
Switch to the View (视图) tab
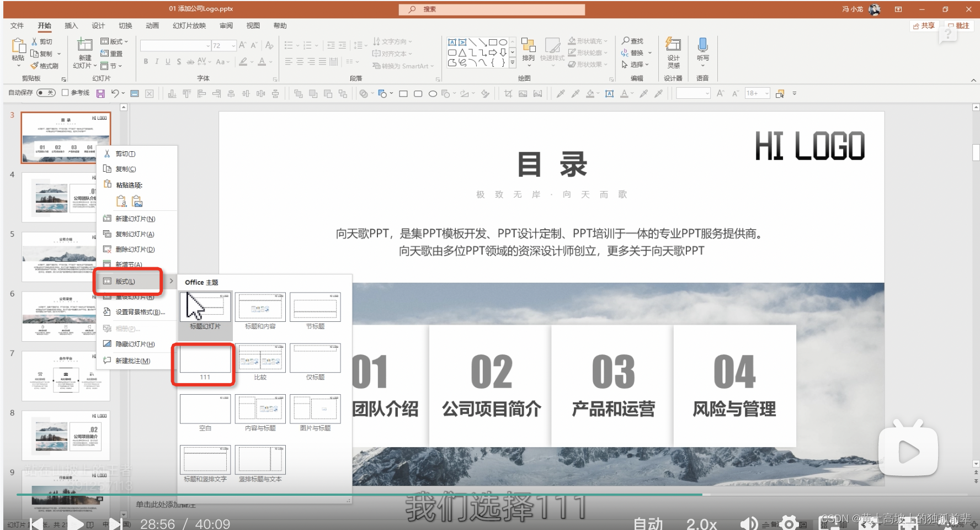pos(253,25)
